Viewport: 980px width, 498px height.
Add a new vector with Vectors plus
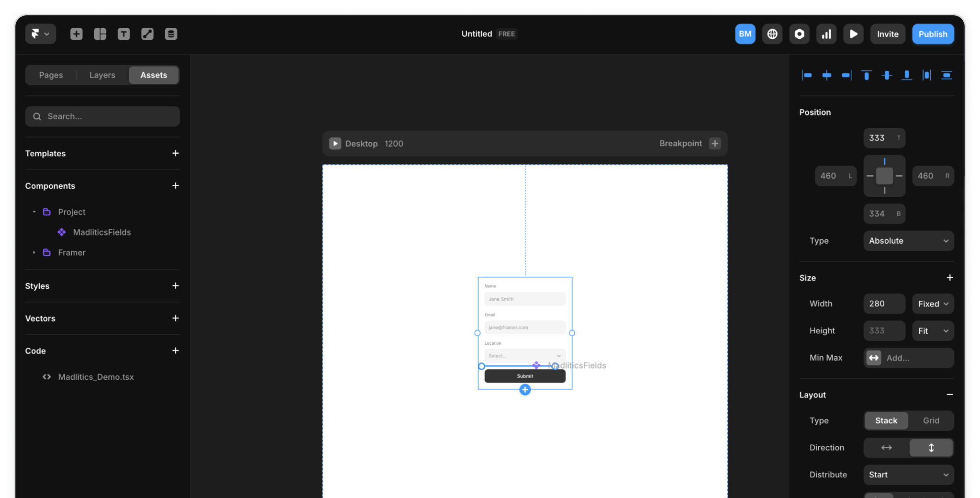tap(176, 318)
